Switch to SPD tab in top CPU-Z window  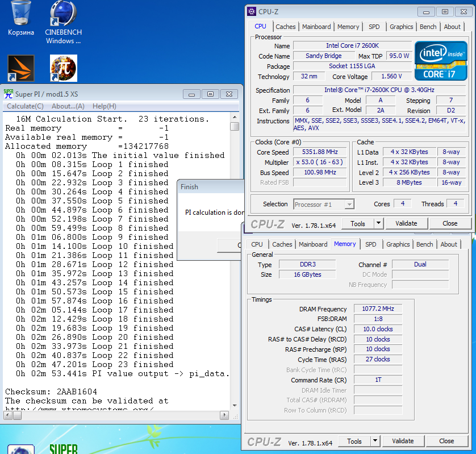point(374,27)
